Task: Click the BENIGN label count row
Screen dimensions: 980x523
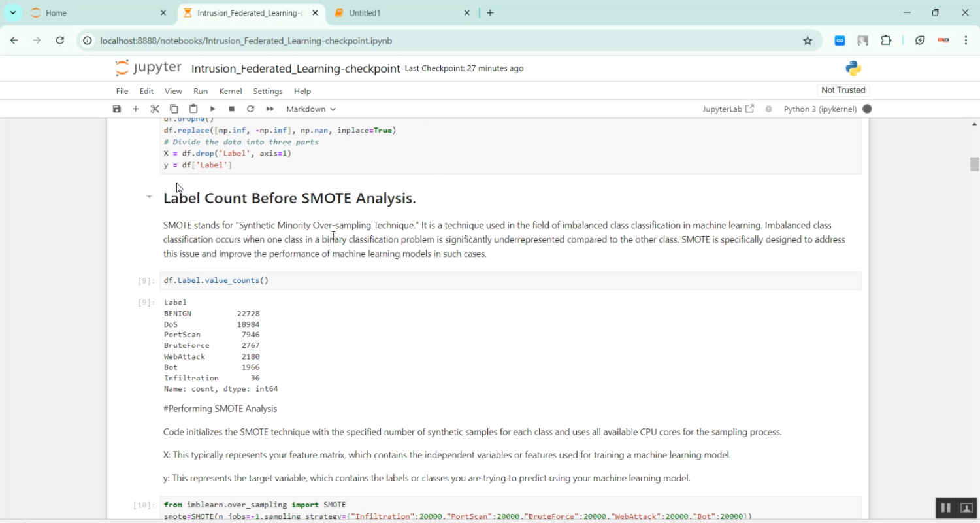Action: 212,314
